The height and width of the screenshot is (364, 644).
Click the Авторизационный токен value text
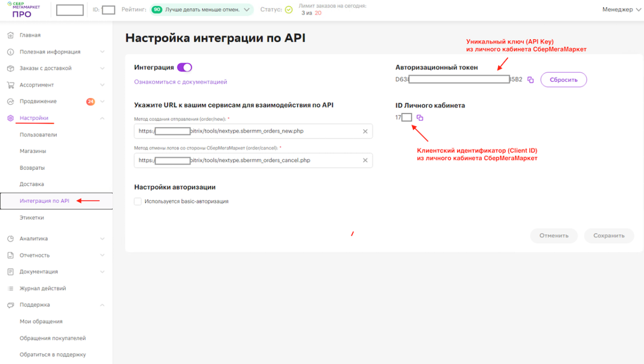459,79
